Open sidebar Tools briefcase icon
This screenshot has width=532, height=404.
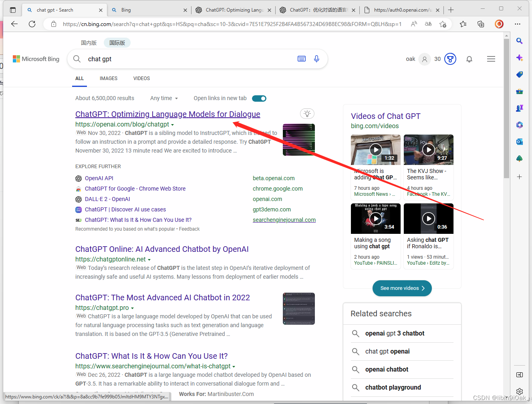coord(520,91)
